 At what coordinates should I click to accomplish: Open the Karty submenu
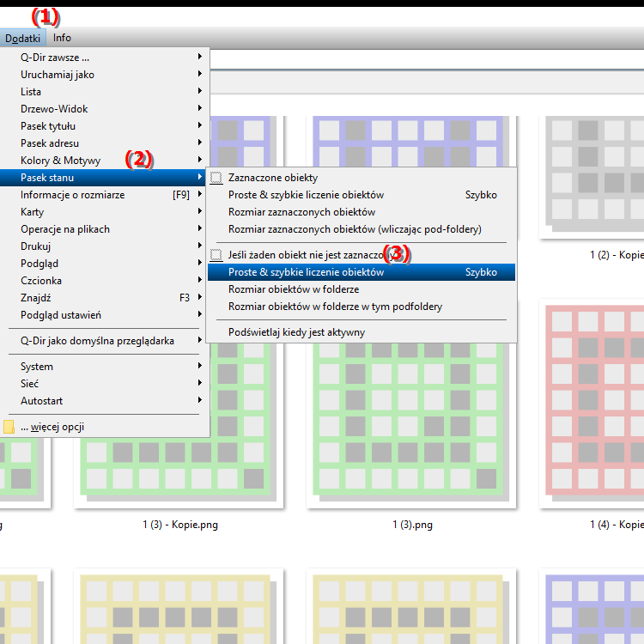(105, 212)
